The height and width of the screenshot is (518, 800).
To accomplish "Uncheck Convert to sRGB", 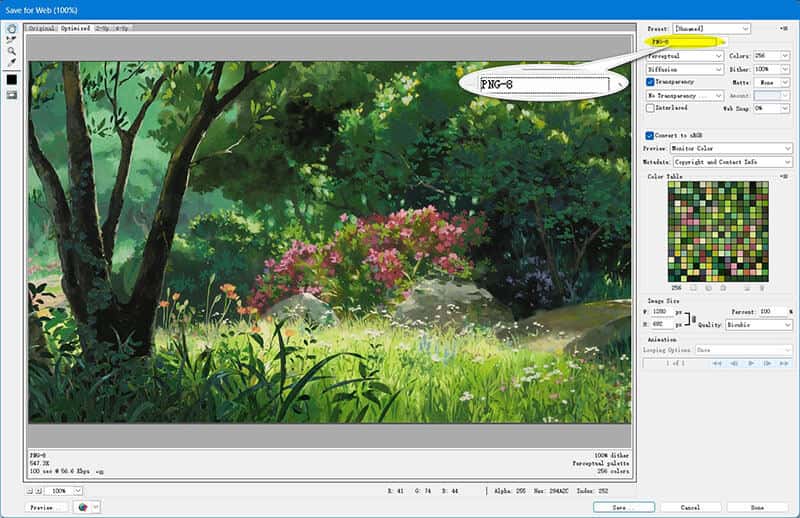I will click(x=650, y=135).
